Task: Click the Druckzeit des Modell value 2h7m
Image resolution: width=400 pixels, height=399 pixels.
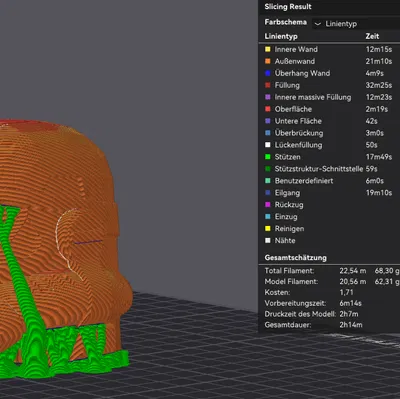Action: (349, 314)
